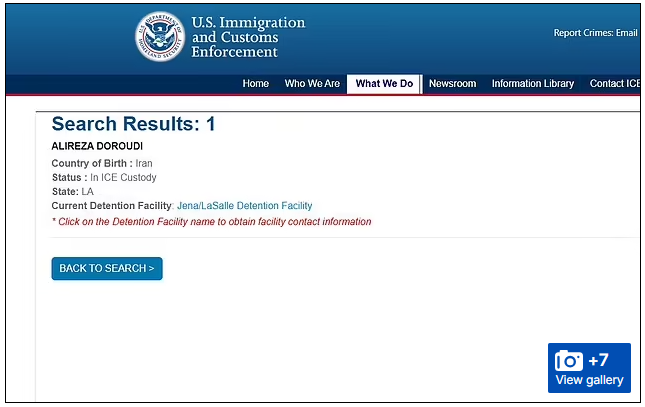This screenshot has height=407, width=645.
Task: Click the Contact ICE menu item
Action: [x=613, y=84]
